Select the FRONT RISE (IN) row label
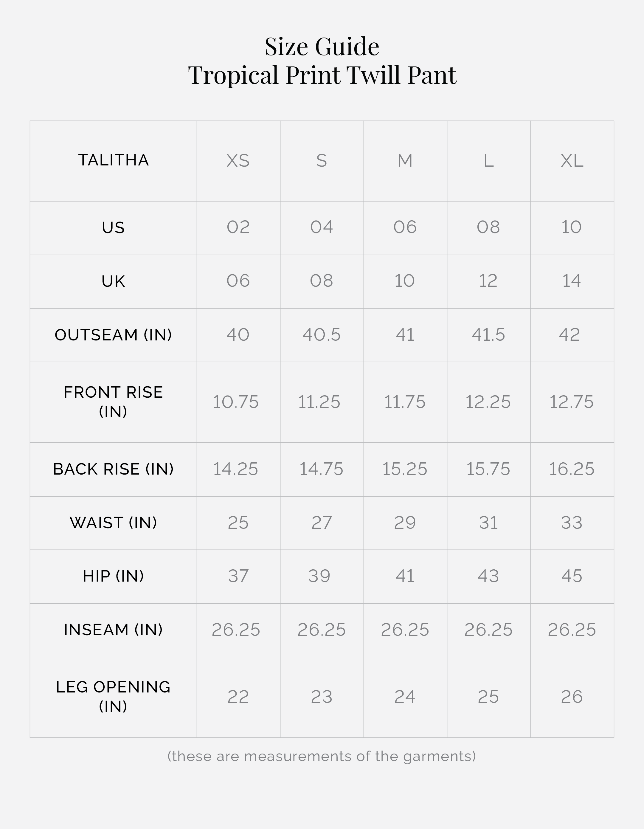 [113, 402]
